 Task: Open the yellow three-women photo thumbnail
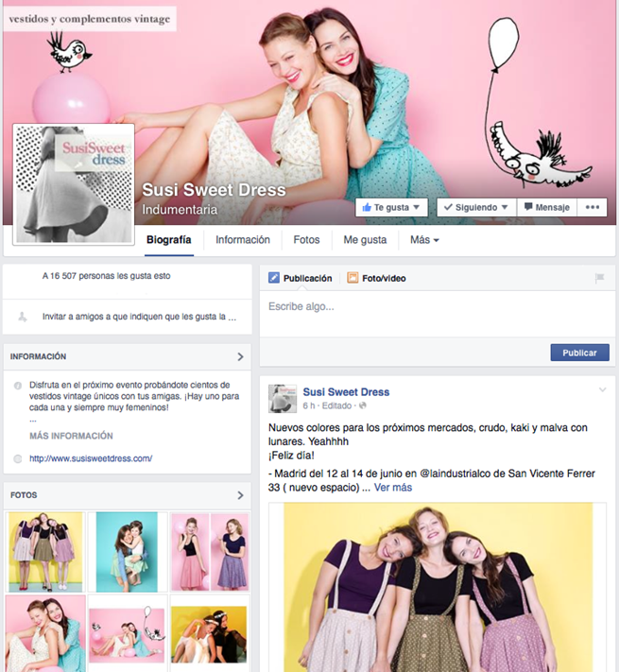click(x=45, y=552)
